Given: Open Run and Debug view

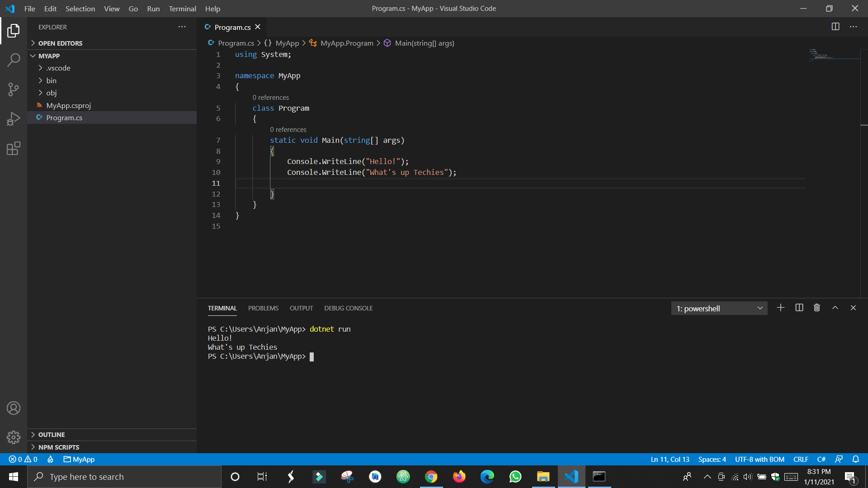Looking at the screenshot, I should [14, 119].
